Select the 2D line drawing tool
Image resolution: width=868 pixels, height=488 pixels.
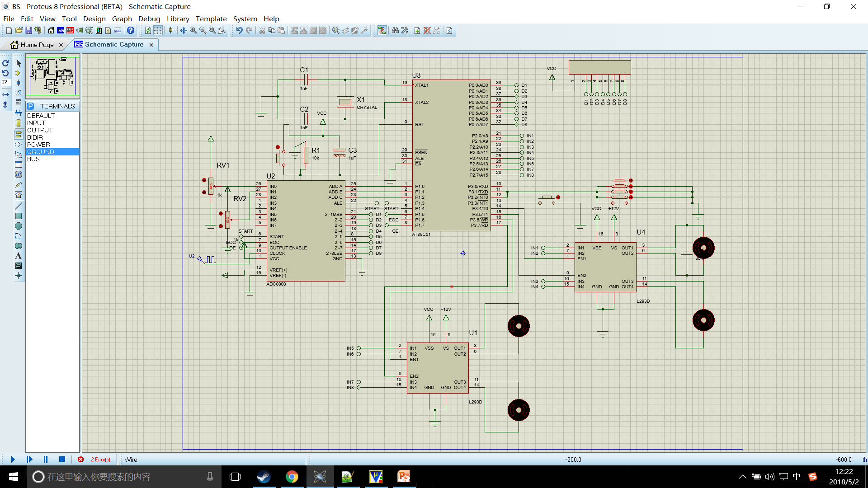pyautogui.click(x=19, y=206)
